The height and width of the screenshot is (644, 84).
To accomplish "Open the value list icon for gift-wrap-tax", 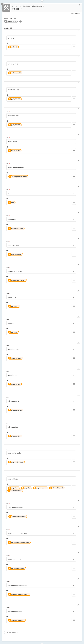I will tap(74, 436).
